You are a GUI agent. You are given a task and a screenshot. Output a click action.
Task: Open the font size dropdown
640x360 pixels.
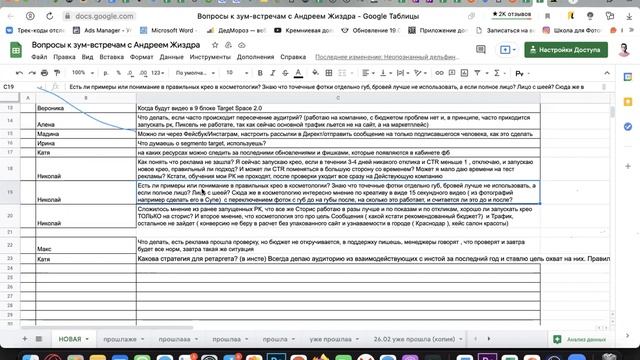[x=237, y=73]
